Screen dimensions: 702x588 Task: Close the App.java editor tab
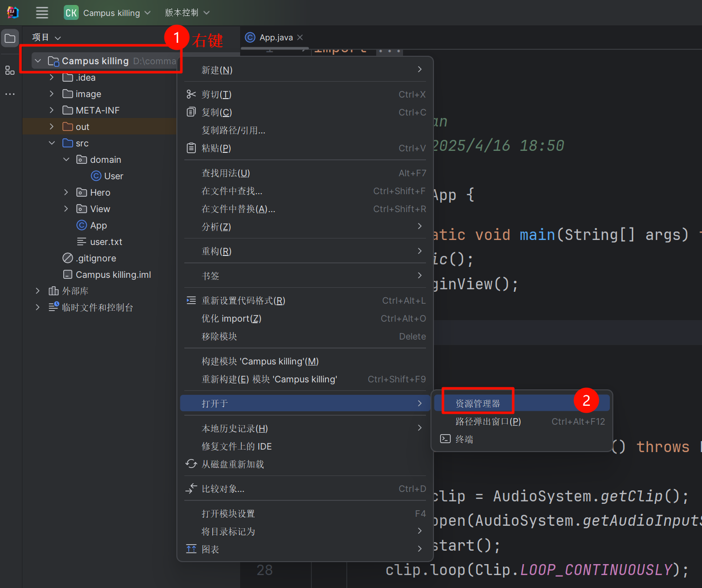(300, 37)
